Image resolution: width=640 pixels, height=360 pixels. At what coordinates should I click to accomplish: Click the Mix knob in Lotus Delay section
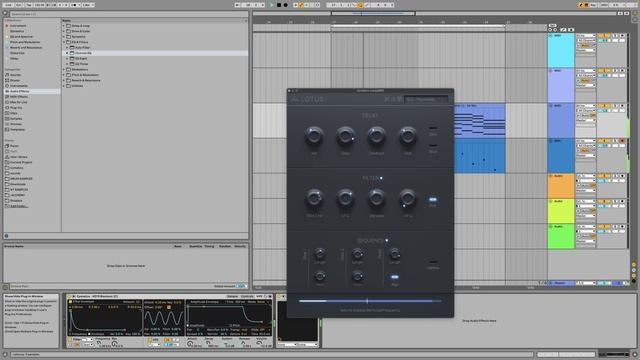pyautogui.click(x=314, y=135)
